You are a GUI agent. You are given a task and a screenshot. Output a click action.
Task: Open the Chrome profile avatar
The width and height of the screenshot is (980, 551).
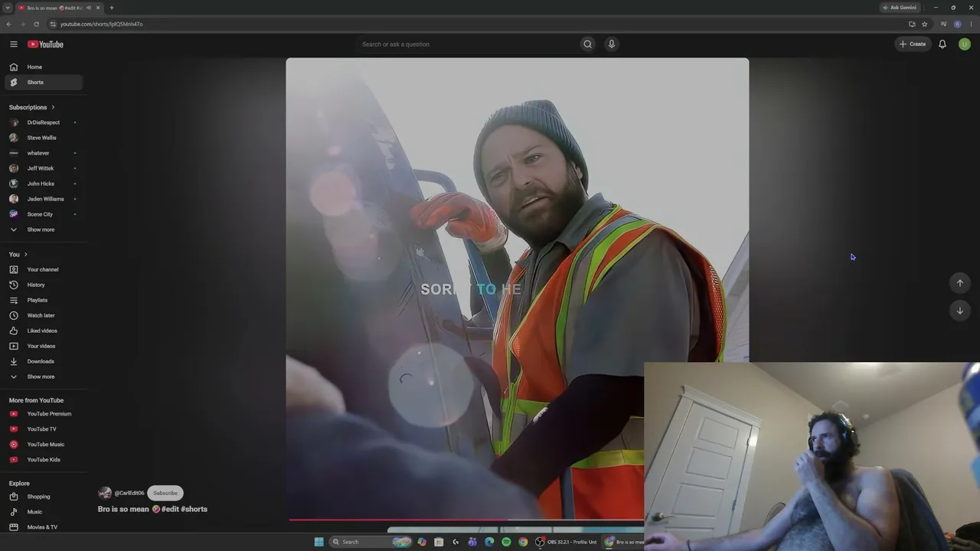tap(957, 24)
